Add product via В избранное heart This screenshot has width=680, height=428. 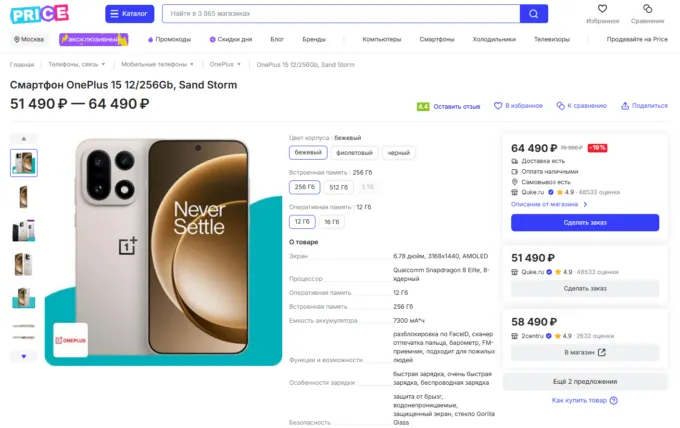click(x=499, y=105)
